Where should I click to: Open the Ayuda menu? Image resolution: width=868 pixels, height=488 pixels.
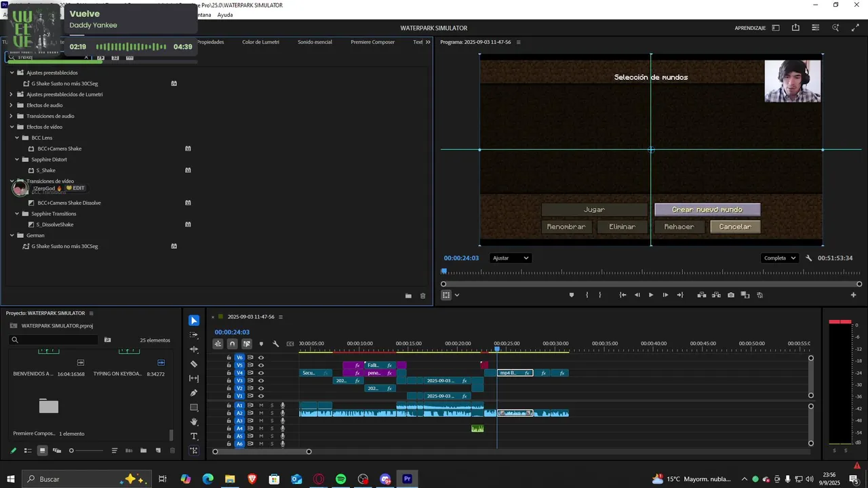coord(225,15)
